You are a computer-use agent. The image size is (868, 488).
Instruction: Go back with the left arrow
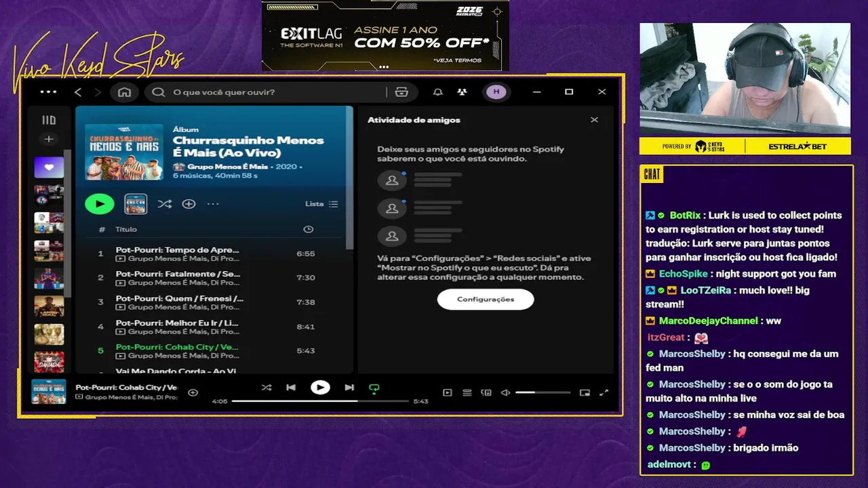pos(78,91)
